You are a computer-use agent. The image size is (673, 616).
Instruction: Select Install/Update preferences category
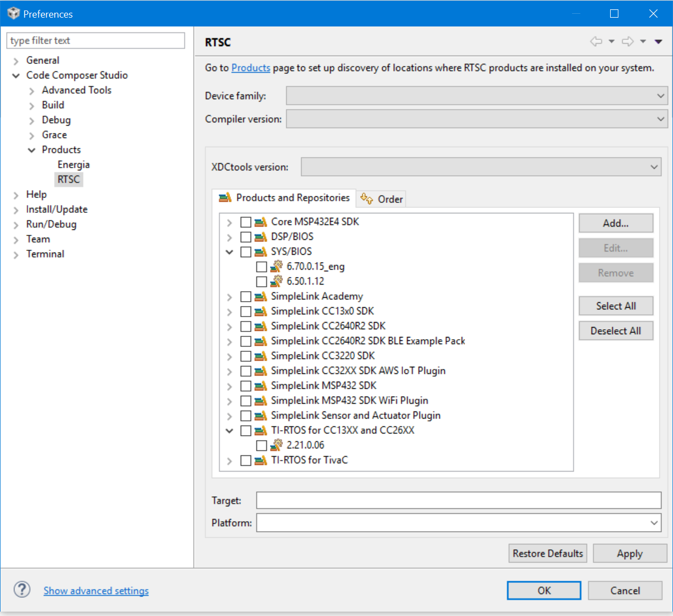pos(57,209)
